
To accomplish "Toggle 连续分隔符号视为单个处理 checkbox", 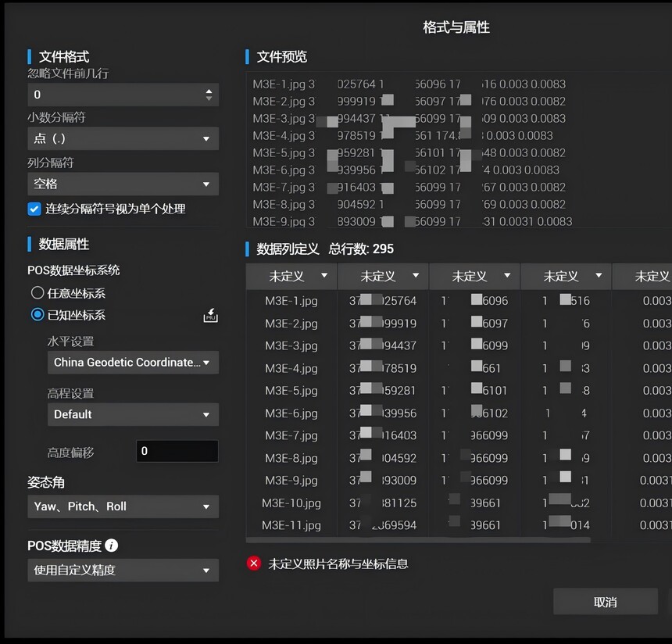I will [x=34, y=209].
